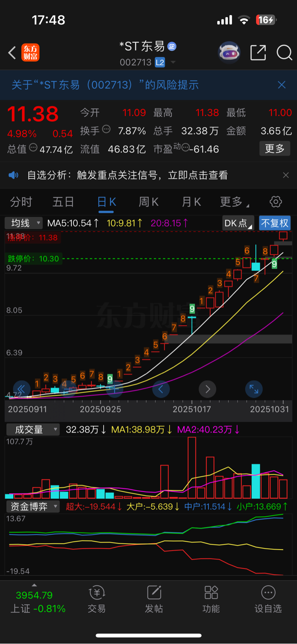Screen dimensions: 297x644
Task: Tap the 设自选 watchlist icon
Action: (268, 599)
